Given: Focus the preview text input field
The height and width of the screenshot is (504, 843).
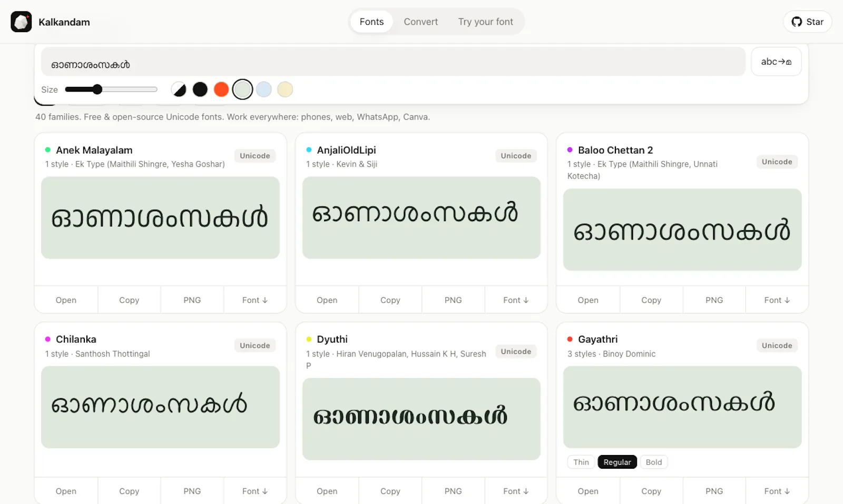Looking at the screenshot, I should pos(393,62).
